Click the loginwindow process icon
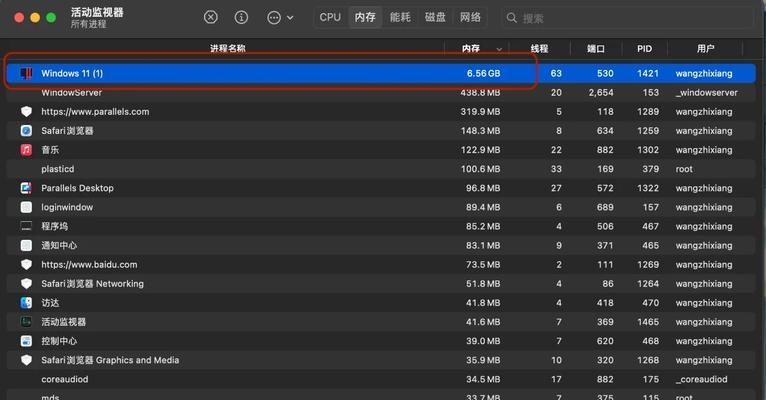The height and width of the screenshot is (400, 766). 26,207
